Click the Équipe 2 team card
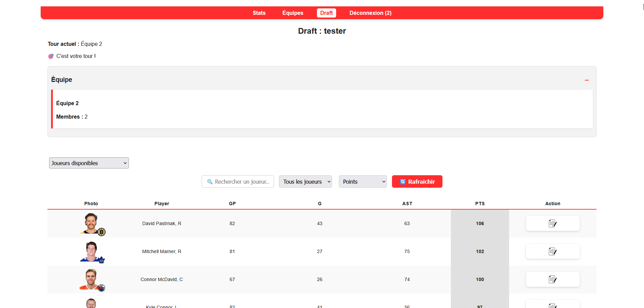644x308 pixels. click(x=322, y=109)
